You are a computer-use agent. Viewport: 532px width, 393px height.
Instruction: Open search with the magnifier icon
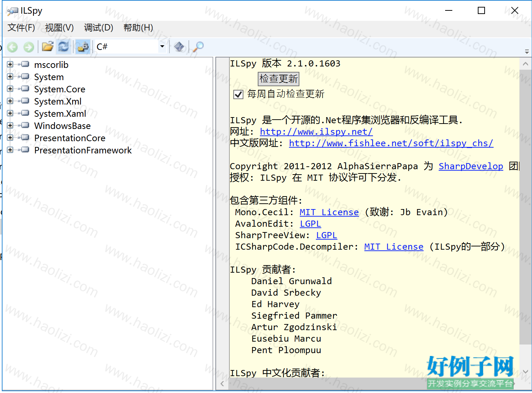click(x=198, y=47)
